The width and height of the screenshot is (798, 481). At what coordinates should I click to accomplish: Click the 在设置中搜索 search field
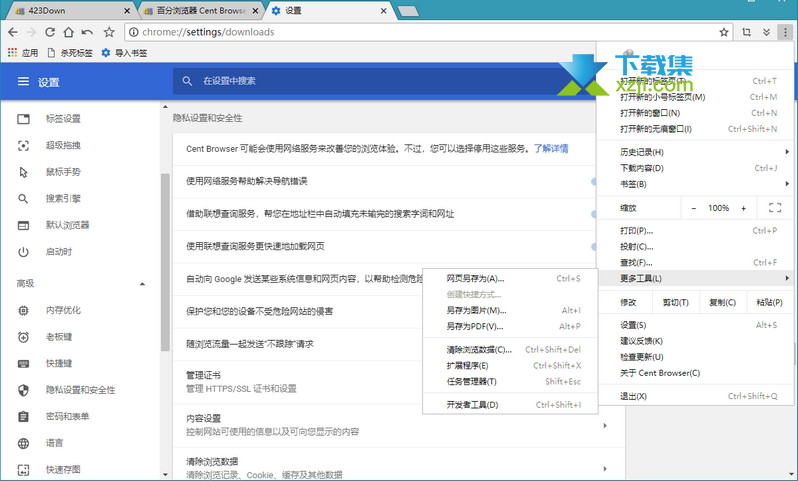[x=384, y=81]
